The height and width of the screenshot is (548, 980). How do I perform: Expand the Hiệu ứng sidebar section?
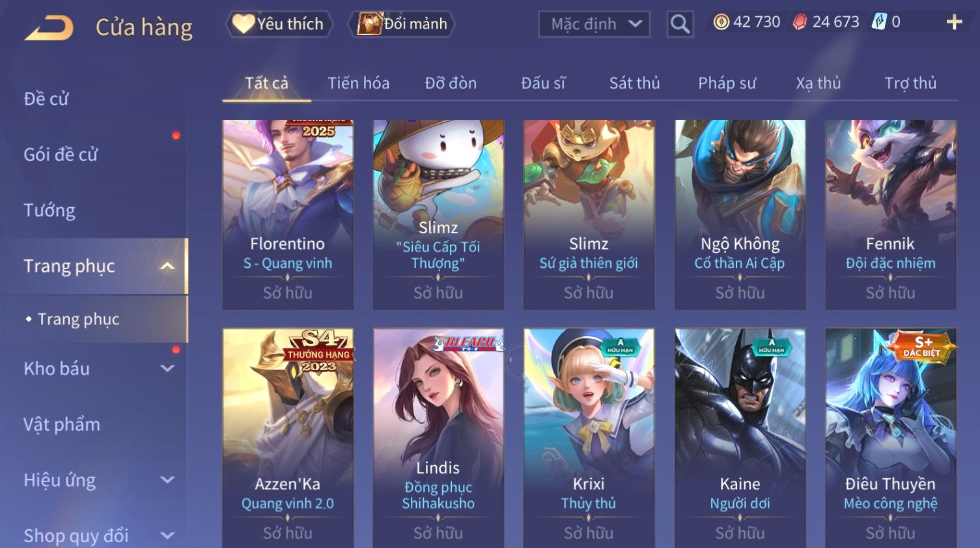coord(167,480)
